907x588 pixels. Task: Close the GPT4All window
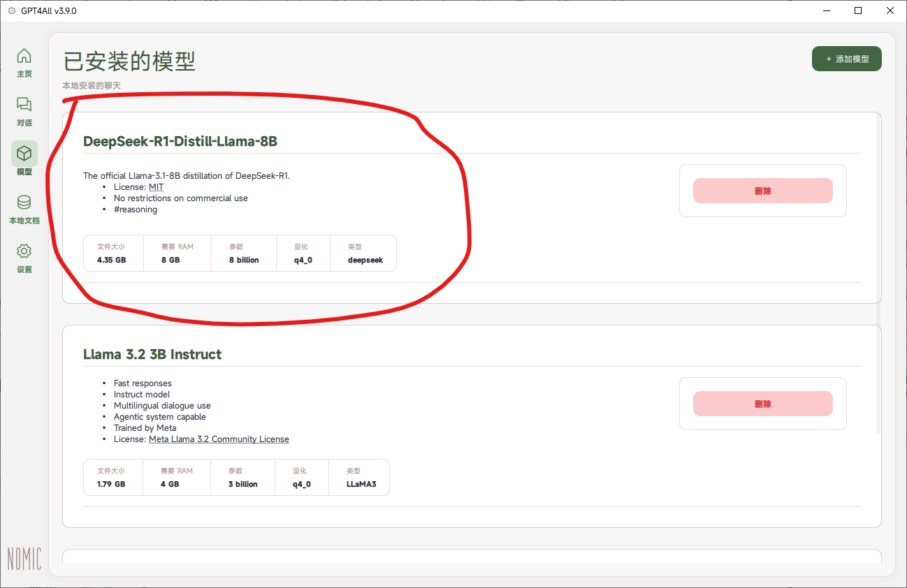890,10
